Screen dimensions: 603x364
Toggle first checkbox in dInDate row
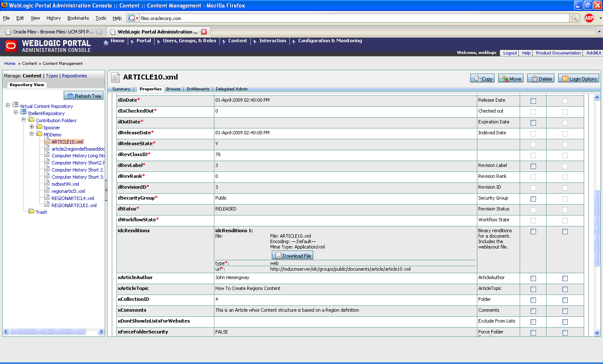(x=533, y=101)
